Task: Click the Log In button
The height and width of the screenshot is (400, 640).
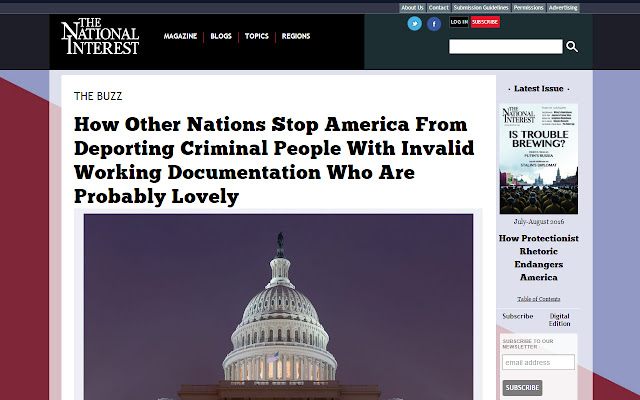Action: point(459,22)
